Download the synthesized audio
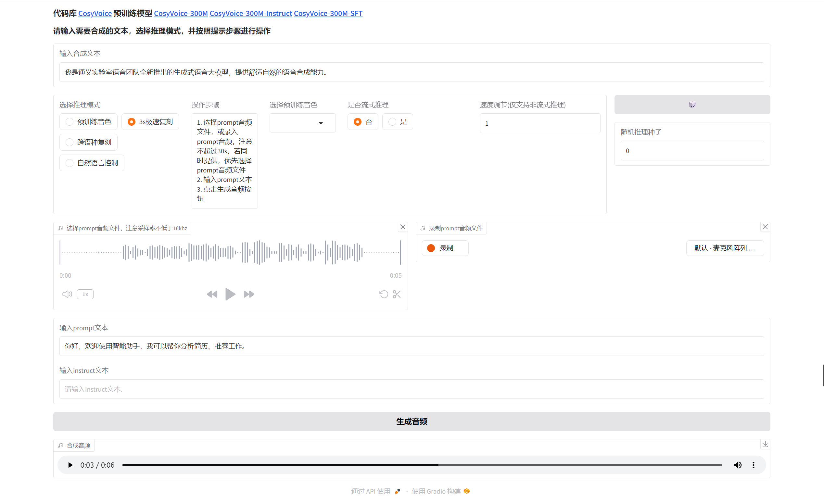This screenshot has width=824, height=504. tap(765, 445)
